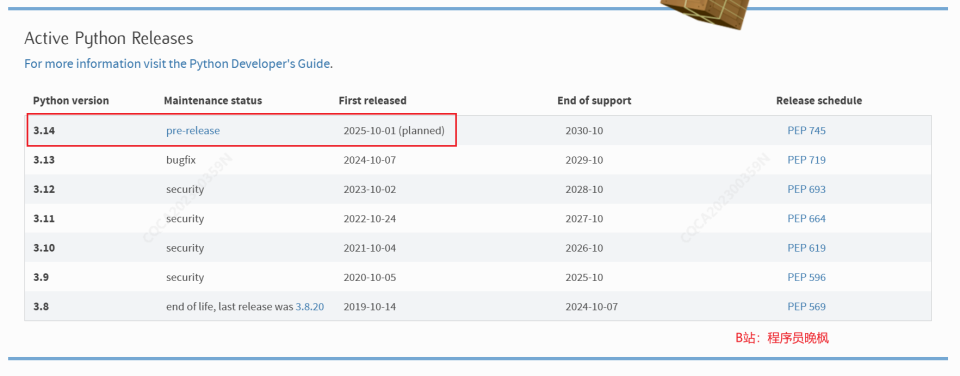Viewport: 960px width, 376px height.
Task: Click the 2025-10-01 (planned) date
Action: point(394,130)
